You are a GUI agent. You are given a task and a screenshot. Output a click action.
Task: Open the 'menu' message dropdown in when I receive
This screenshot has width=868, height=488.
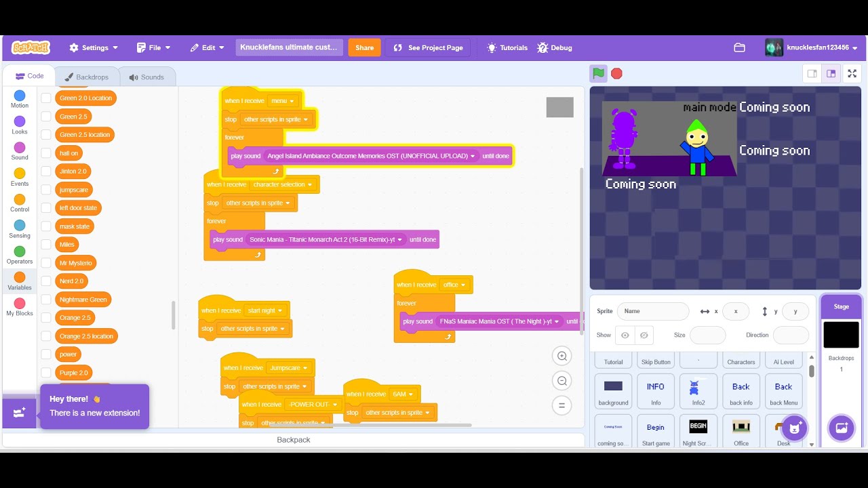point(283,101)
